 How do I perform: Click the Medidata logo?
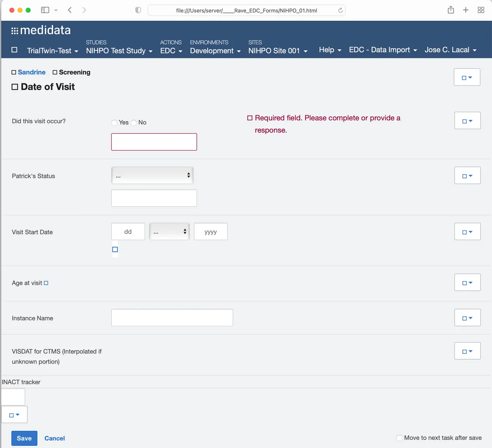point(41,30)
